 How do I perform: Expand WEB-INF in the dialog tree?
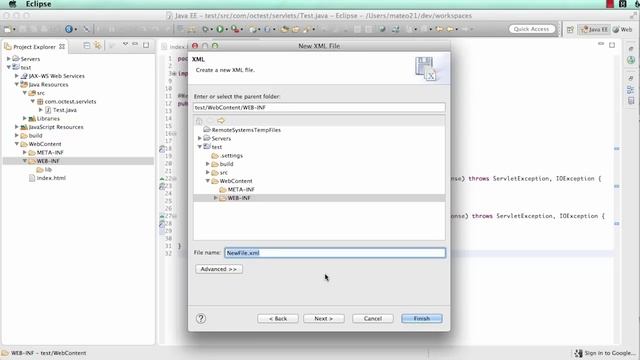point(216,198)
